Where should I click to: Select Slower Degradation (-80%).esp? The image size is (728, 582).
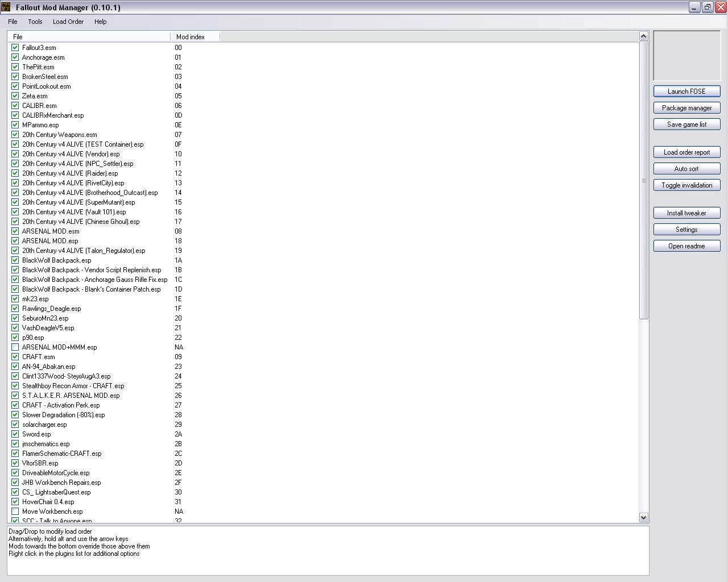tap(64, 415)
